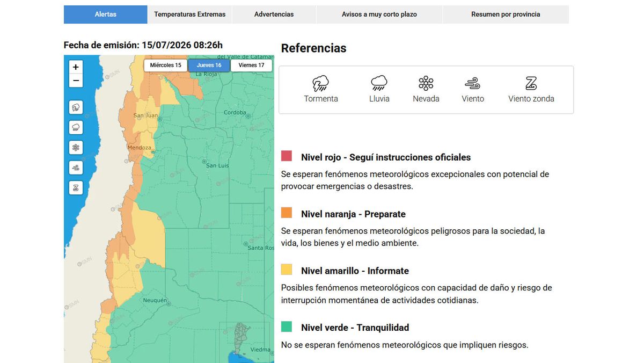Click Tormenta icon in Referencias
The image size is (644, 363).
(321, 83)
